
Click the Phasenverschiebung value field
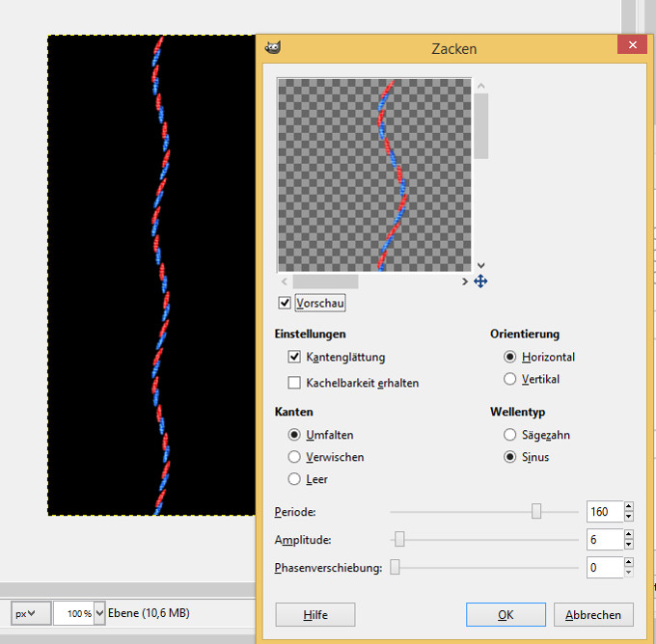click(605, 568)
